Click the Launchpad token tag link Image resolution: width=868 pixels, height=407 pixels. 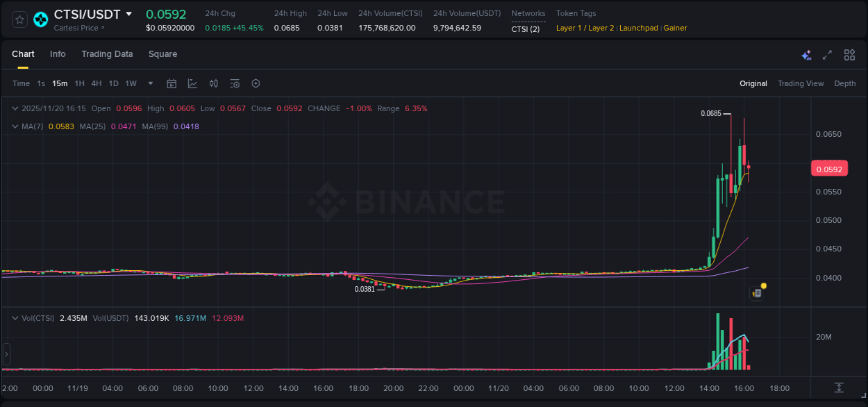[639, 28]
